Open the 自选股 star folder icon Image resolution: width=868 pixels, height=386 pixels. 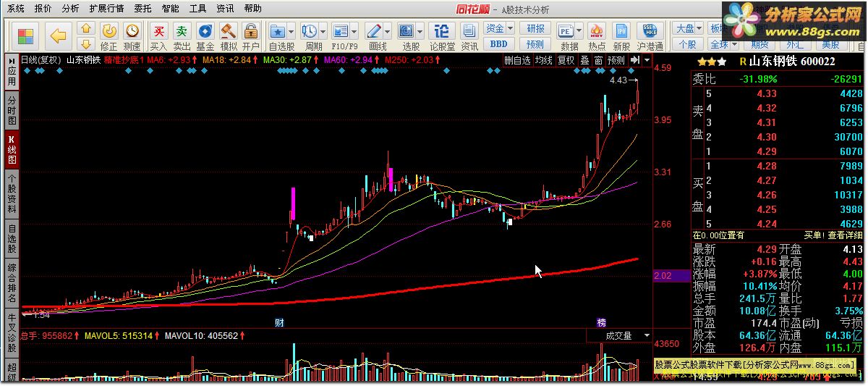pyautogui.click(x=277, y=31)
